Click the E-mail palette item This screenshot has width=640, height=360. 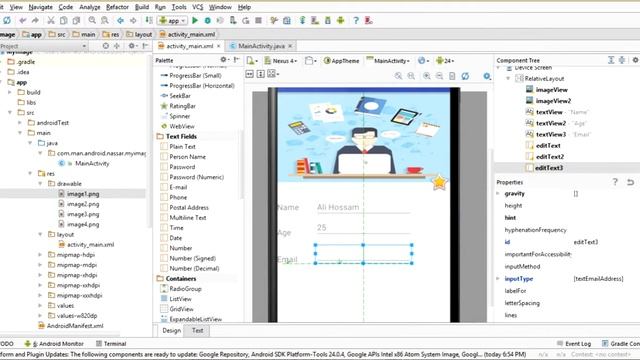[x=178, y=187]
